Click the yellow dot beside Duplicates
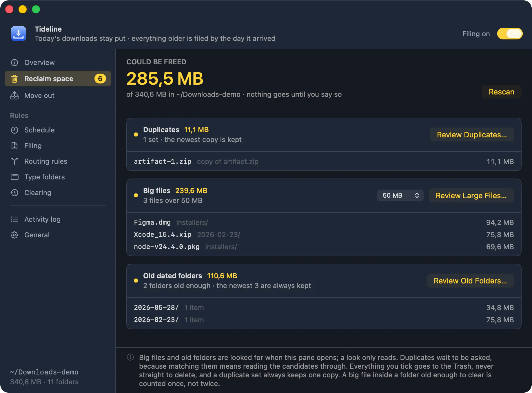This screenshot has width=532, height=393. pyautogui.click(x=136, y=134)
